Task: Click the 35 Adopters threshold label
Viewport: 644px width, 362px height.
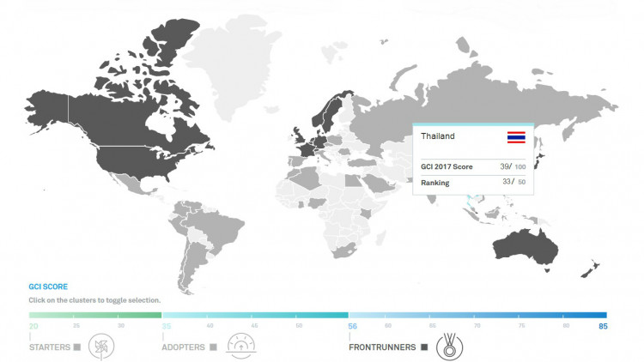Action: 167,326
